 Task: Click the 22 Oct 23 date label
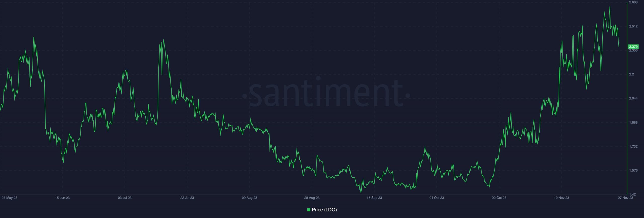tap(499, 198)
